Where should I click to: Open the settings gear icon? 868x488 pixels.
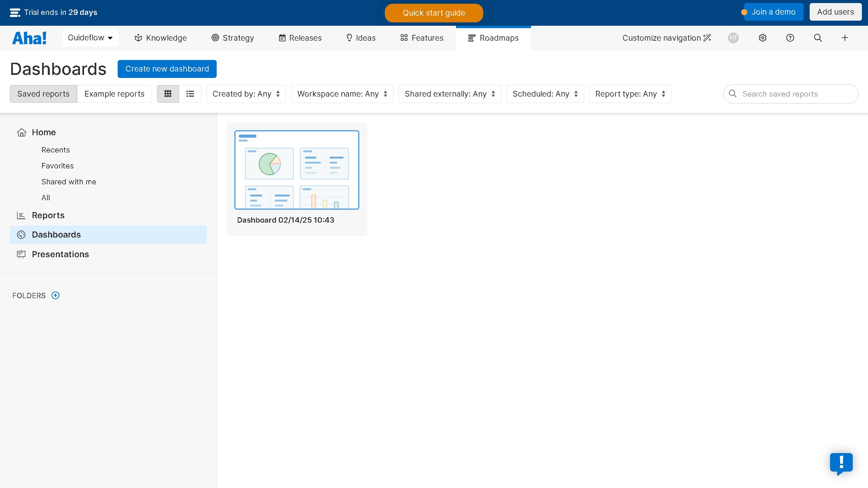click(763, 38)
